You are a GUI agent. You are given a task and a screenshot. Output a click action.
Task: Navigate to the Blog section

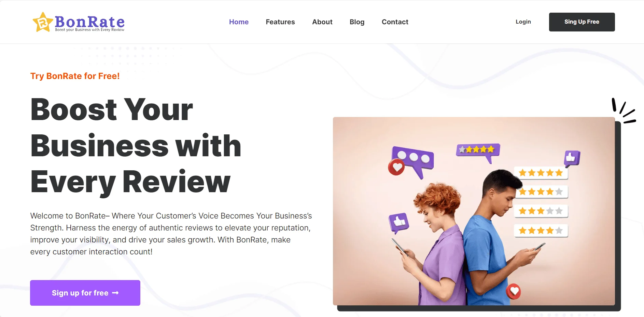(x=357, y=22)
